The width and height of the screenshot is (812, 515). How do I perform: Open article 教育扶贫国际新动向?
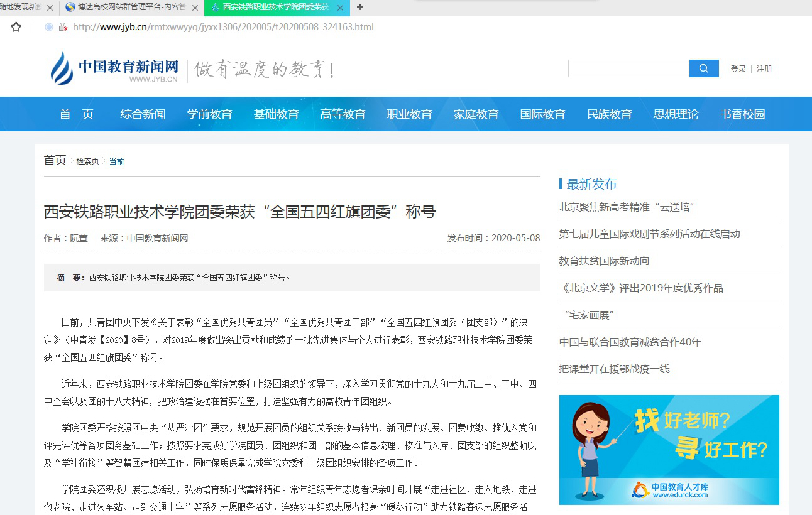pos(604,261)
